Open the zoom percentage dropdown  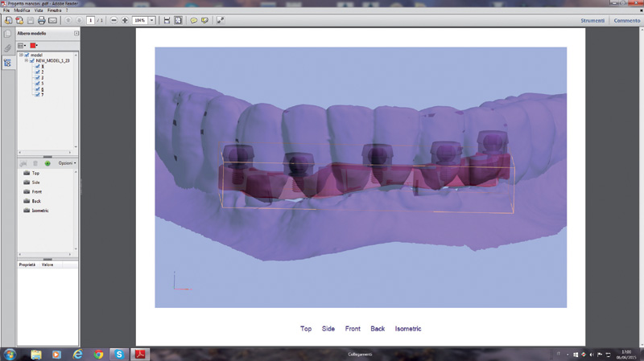click(151, 20)
